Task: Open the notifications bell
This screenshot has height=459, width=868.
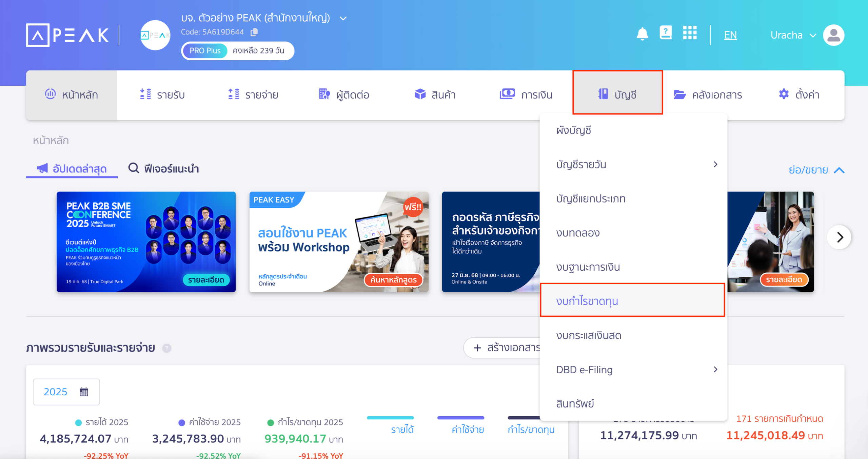Action: (642, 34)
